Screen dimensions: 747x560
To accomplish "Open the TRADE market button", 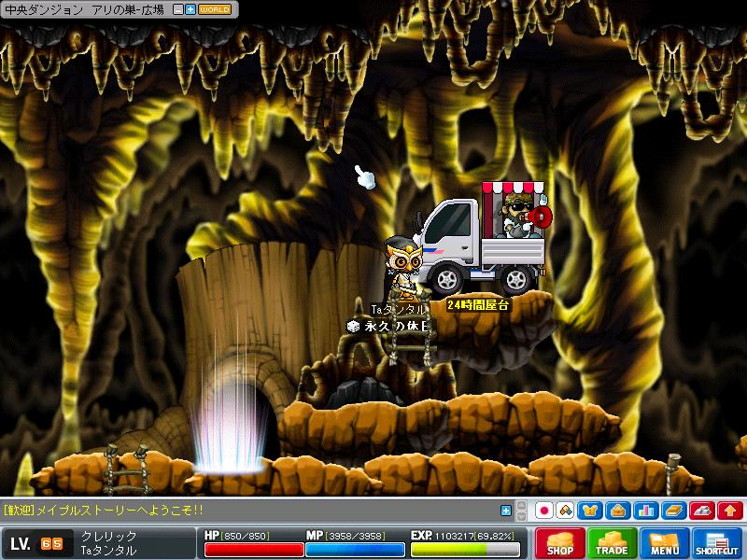I will point(612,543).
